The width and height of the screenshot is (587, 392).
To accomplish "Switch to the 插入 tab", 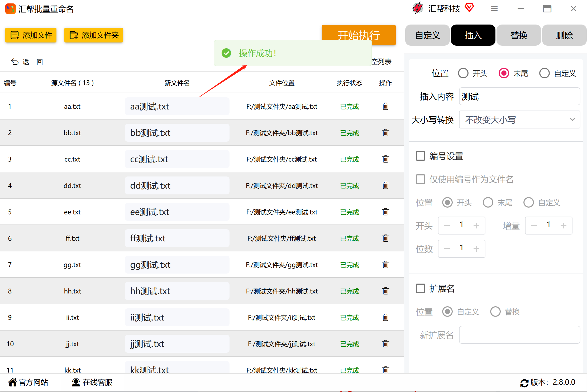I will pyautogui.click(x=473, y=35).
